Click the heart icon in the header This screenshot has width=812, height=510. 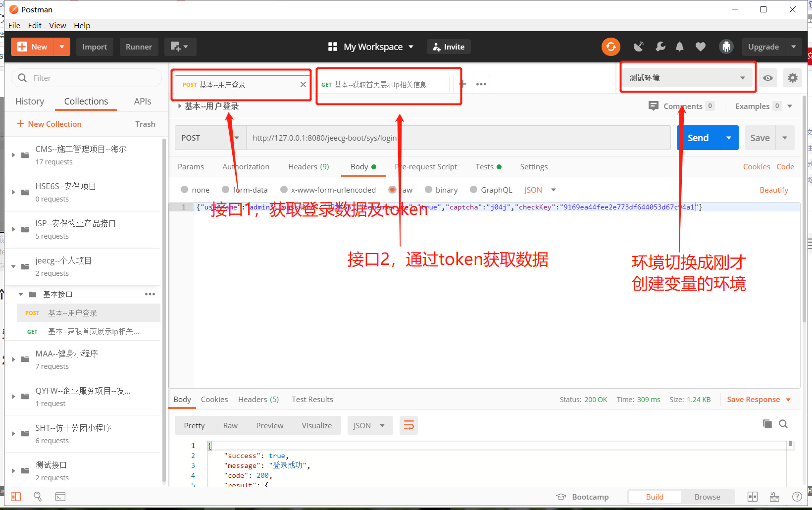pyautogui.click(x=700, y=47)
